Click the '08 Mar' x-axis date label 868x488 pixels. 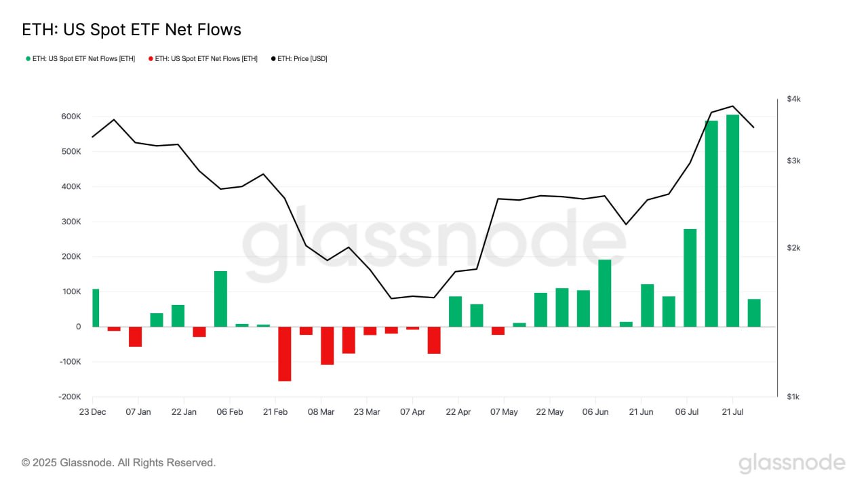(321, 412)
